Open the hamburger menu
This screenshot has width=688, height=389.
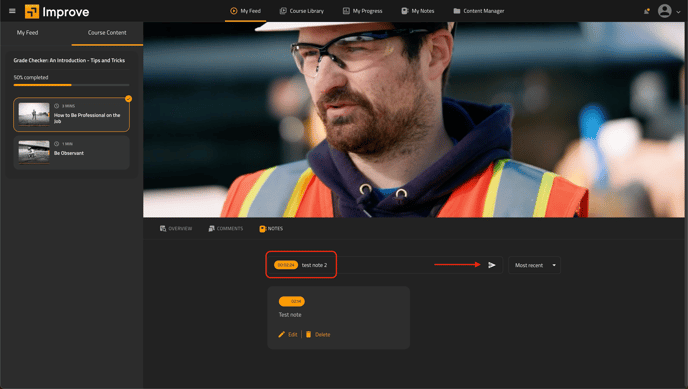tap(12, 11)
